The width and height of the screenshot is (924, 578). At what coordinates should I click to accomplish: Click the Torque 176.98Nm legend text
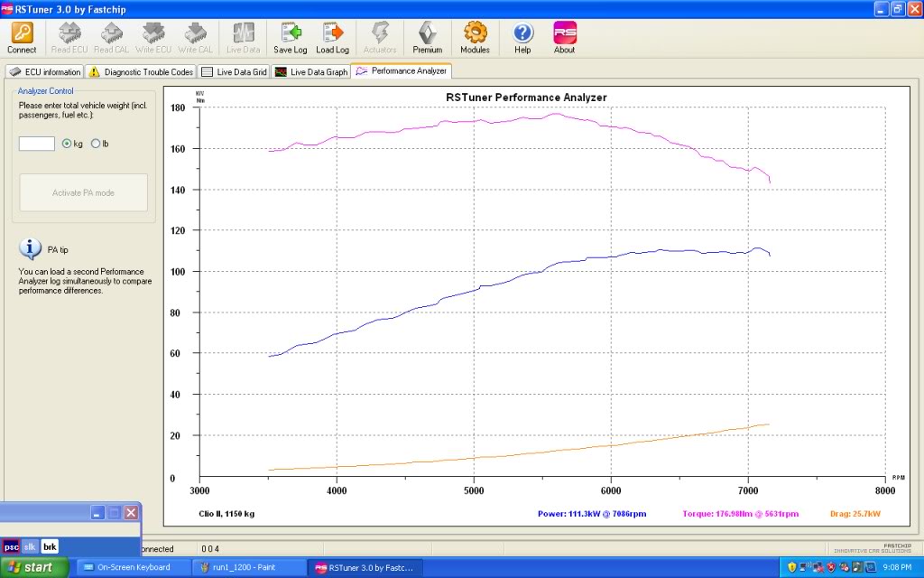tap(741, 514)
